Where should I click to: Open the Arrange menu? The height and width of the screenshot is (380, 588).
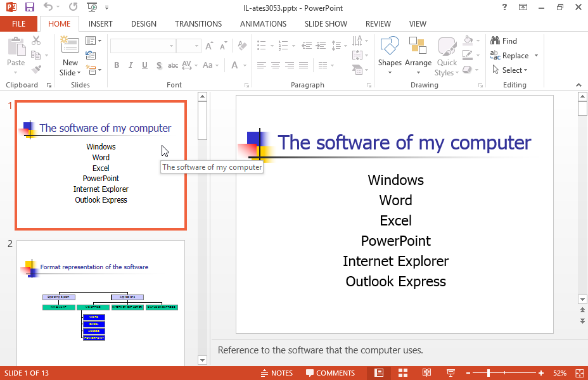[x=418, y=55]
